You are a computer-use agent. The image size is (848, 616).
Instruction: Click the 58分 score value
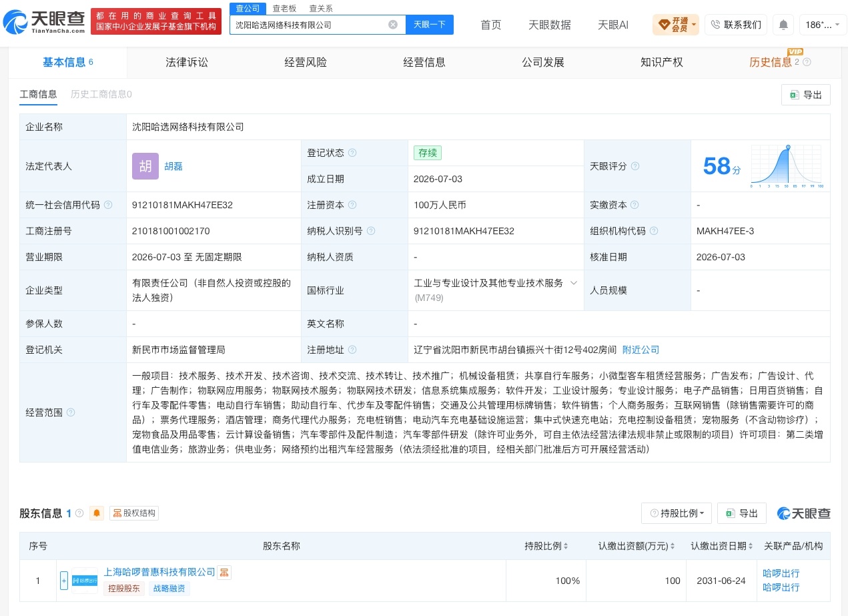coord(721,166)
